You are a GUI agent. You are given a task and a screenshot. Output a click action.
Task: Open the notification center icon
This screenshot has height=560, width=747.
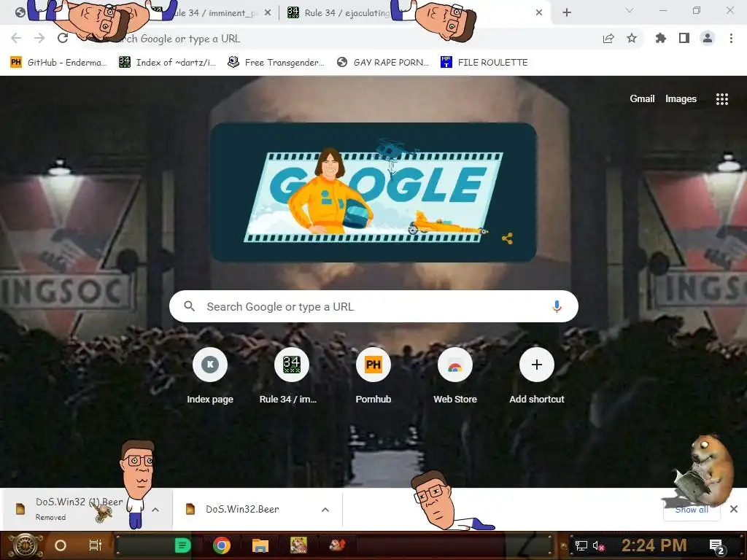pyautogui.click(x=717, y=546)
